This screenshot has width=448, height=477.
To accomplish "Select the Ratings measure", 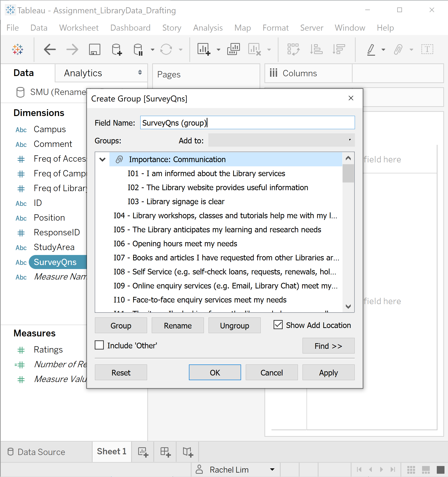I will pyautogui.click(x=48, y=350).
